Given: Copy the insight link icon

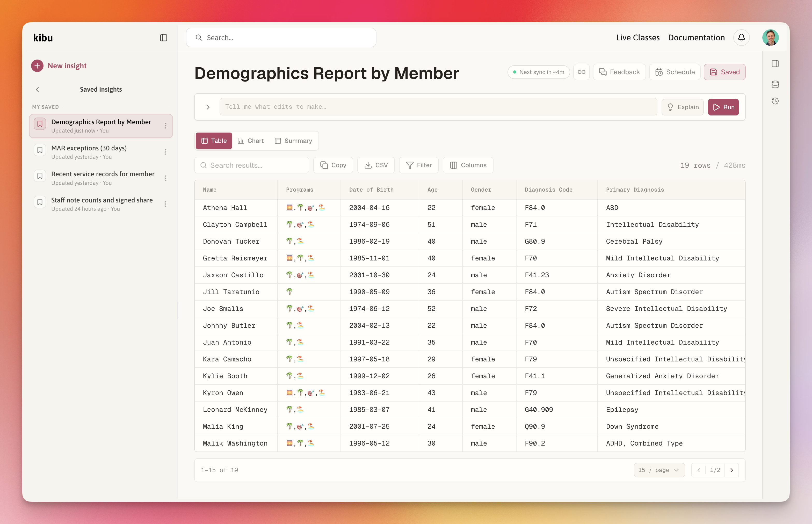Looking at the screenshot, I should pyautogui.click(x=581, y=72).
